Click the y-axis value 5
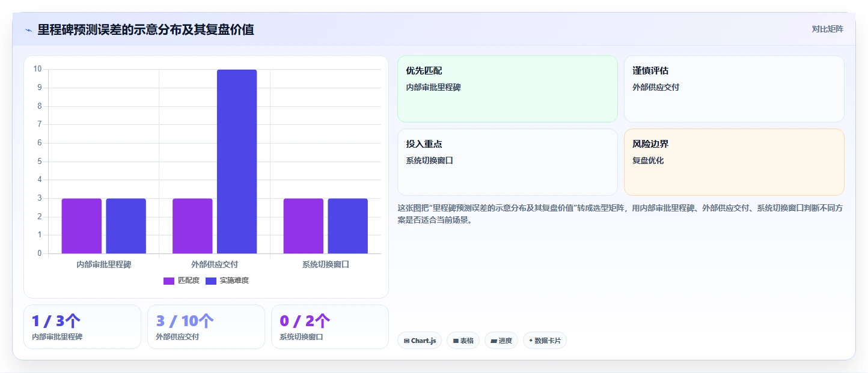Viewport: 868px width, 373px height. pyautogui.click(x=40, y=161)
